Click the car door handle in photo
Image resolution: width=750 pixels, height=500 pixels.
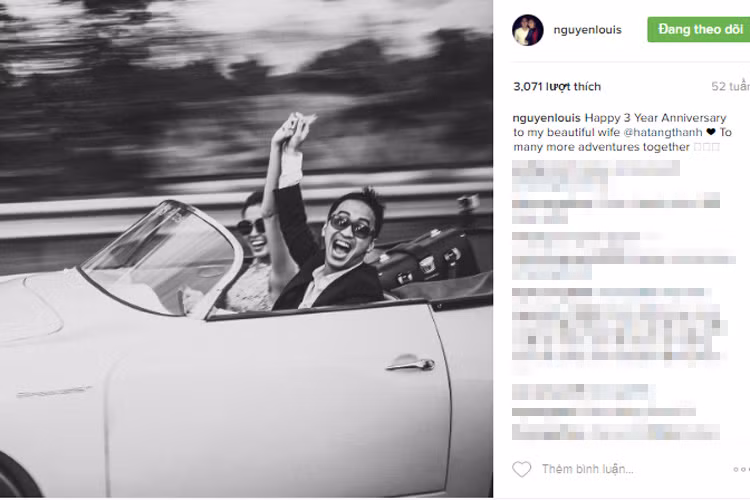click(x=410, y=364)
